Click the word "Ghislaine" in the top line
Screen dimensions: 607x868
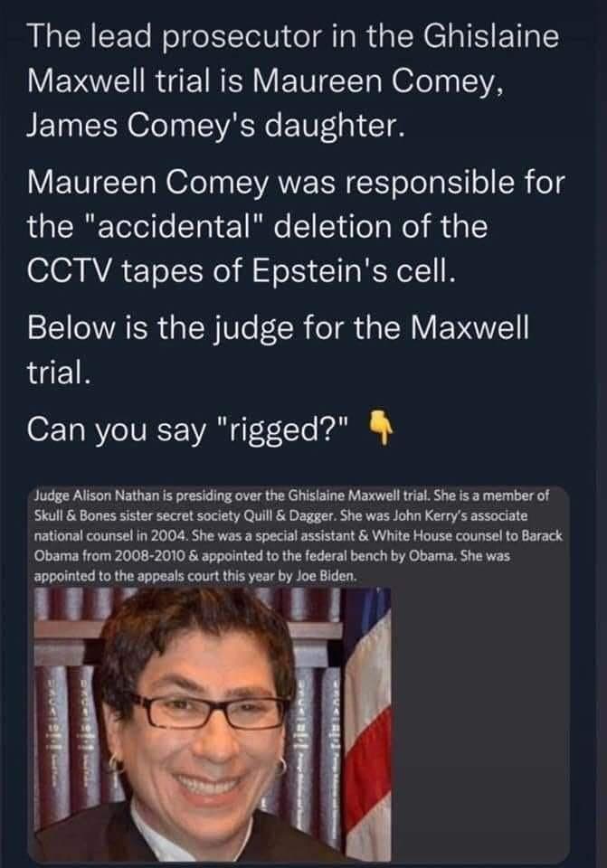(x=490, y=38)
